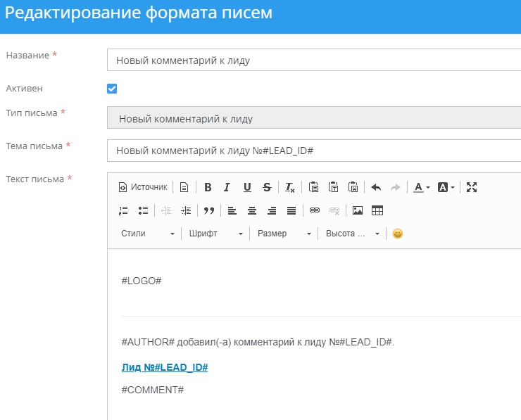Undo the last editing action
This screenshot has width=521, height=420.
(x=376, y=187)
